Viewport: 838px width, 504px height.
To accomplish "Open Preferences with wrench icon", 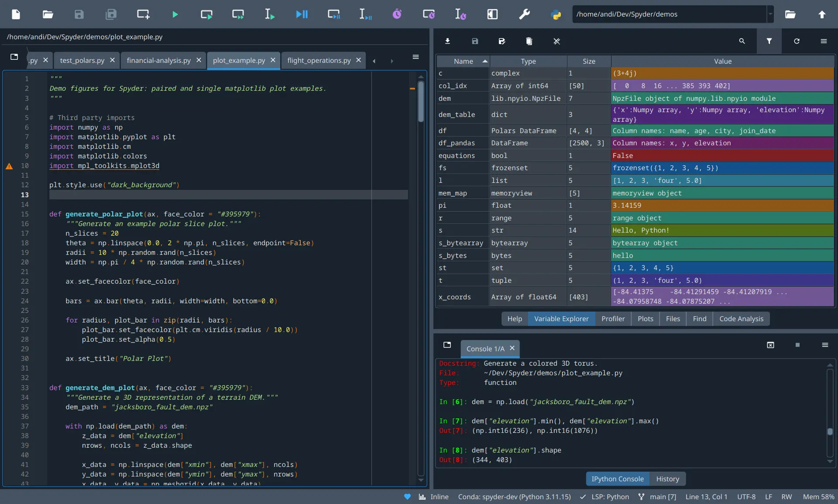I will [x=524, y=14].
